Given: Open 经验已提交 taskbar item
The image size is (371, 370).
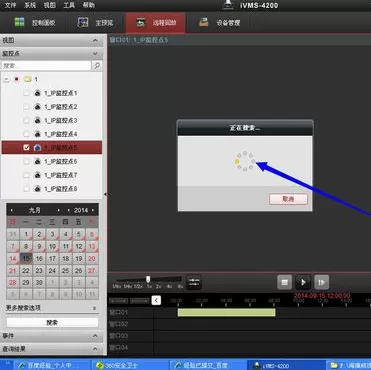Looking at the screenshot, I should (207, 365).
